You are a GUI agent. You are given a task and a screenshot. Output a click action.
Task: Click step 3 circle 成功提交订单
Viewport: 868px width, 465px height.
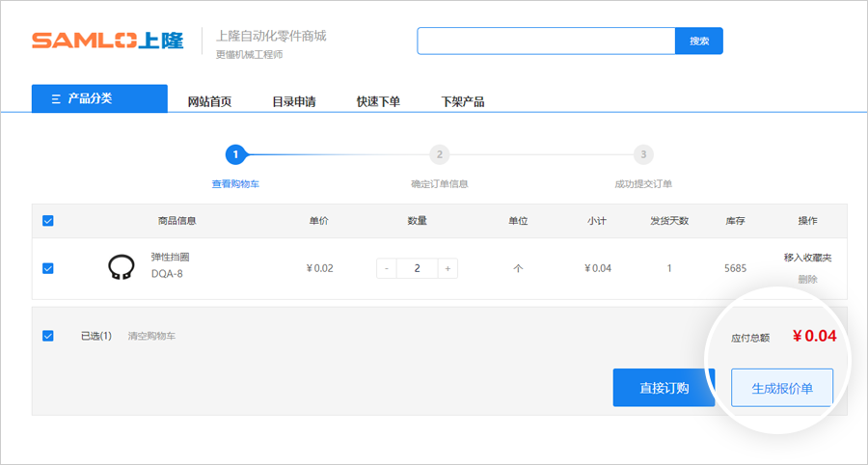(x=643, y=154)
